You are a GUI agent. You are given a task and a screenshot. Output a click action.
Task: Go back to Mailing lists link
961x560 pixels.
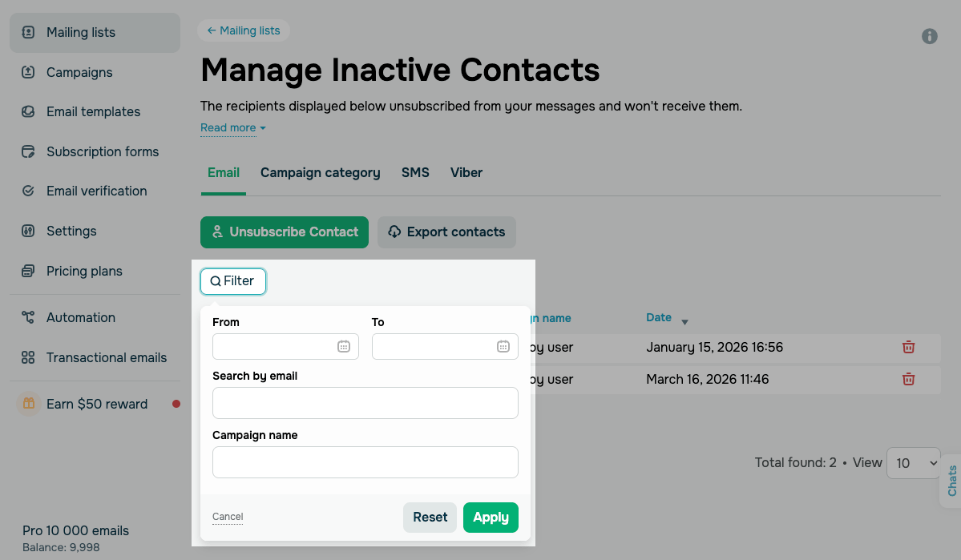[x=244, y=30]
